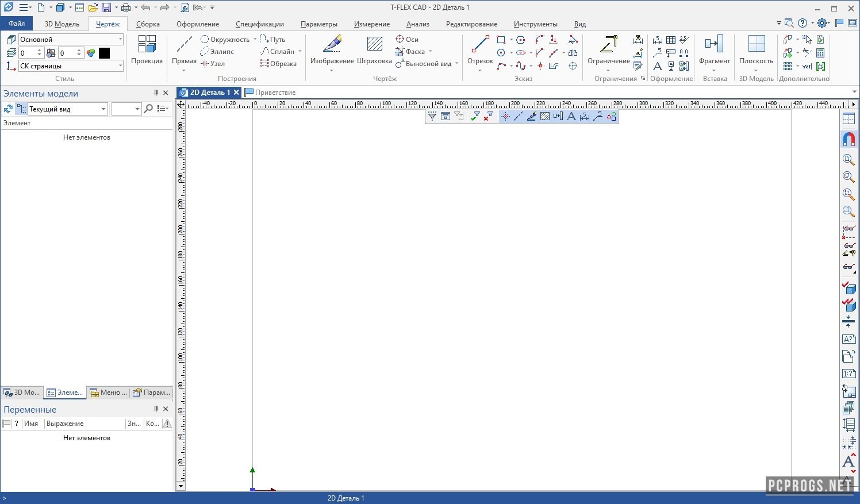Select the Отрезок segment tool
Image resolution: width=860 pixels, height=504 pixels.
click(480, 49)
